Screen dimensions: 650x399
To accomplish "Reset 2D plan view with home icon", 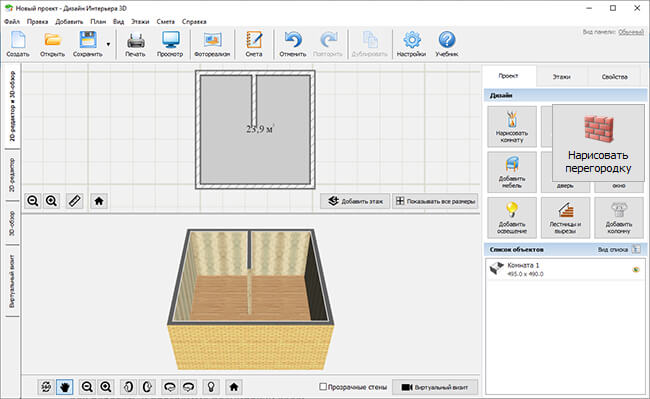I will point(99,201).
